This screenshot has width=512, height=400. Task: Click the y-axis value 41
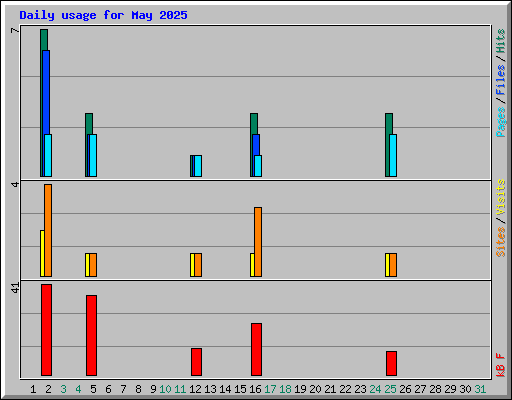(x=15, y=288)
